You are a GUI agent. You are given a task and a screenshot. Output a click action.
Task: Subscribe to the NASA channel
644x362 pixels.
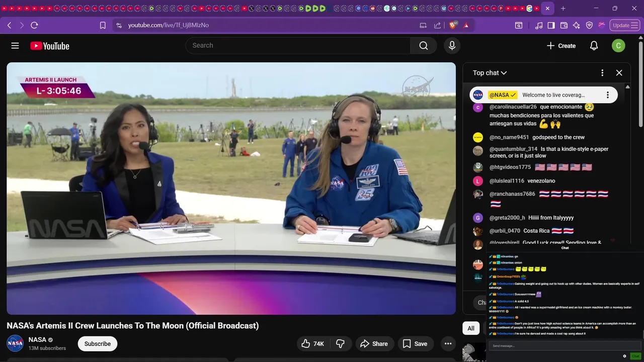pyautogui.click(x=97, y=344)
